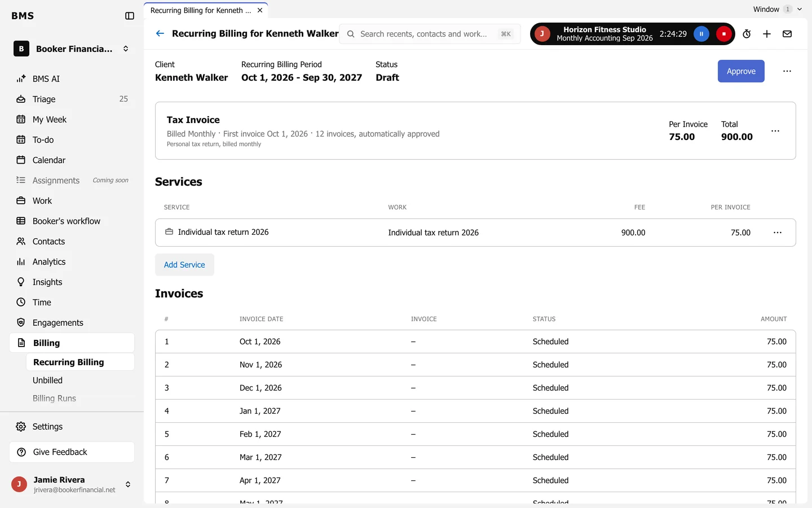
Task: Click the Kenneth Walker client name
Action: pos(192,78)
